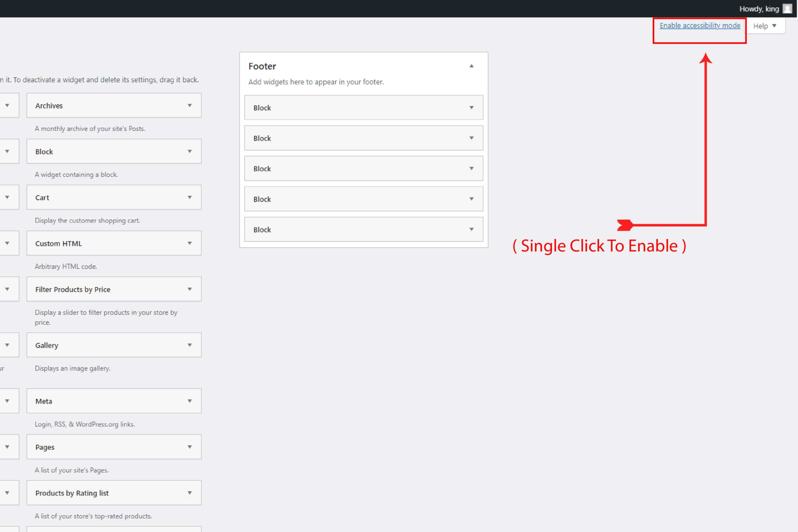Click the Enable accessibility mode link
Screen dimensions: 798x532
click(699, 26)
